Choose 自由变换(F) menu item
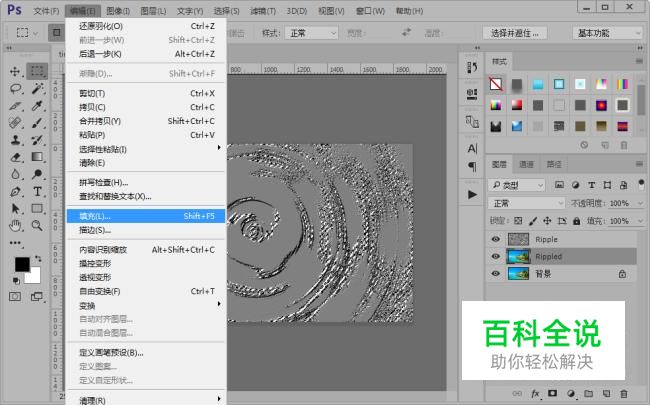 pos(146,291)
